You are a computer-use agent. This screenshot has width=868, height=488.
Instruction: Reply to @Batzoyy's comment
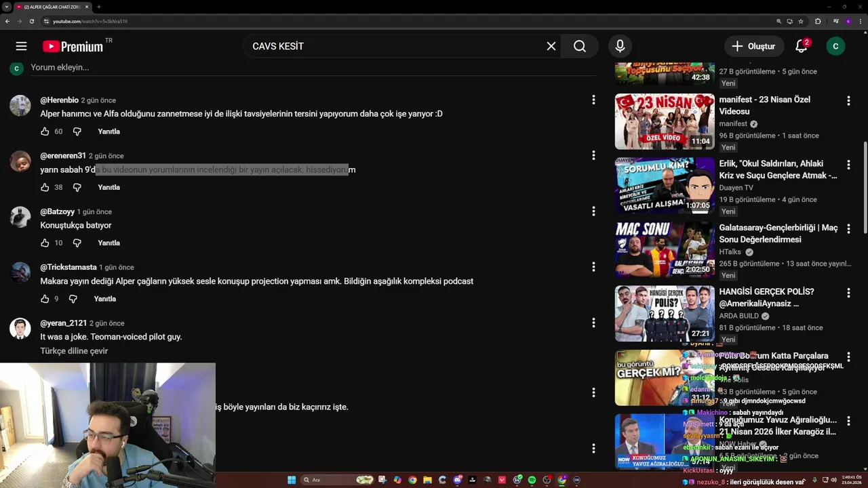(x=108, y=243)
